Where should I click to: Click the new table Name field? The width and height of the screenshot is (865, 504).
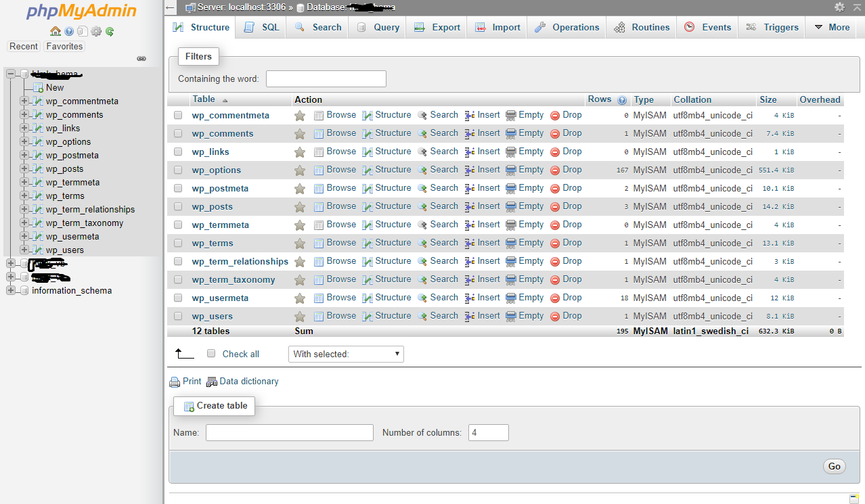290,432
